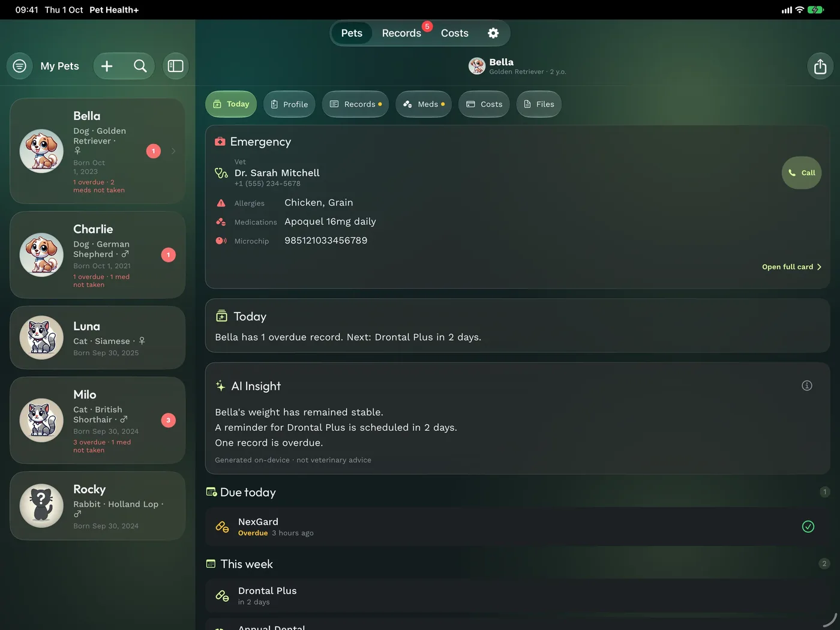
Task: Select Rocky the Holland Lop rabbit card
Action: [x=98, y=506]
